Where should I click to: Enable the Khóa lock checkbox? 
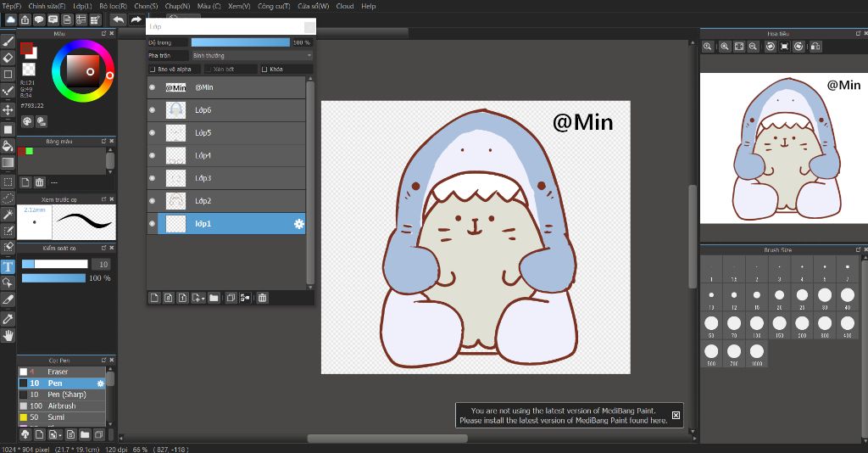[x=264, y=70]
